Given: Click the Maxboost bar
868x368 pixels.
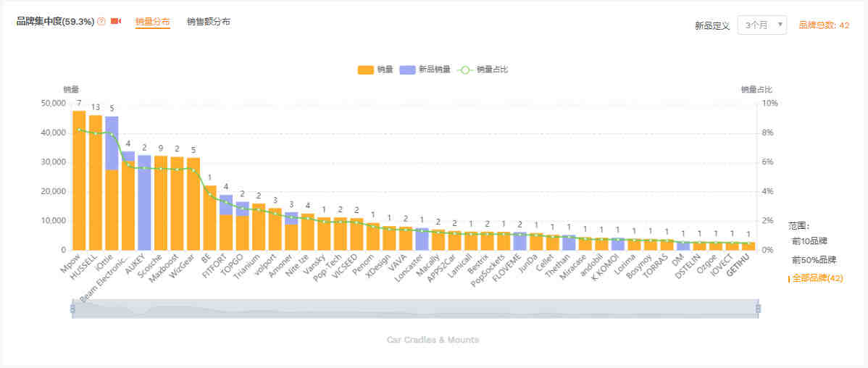Looking at the screenshot, I should pyautogui.click(x=177, y=204).
